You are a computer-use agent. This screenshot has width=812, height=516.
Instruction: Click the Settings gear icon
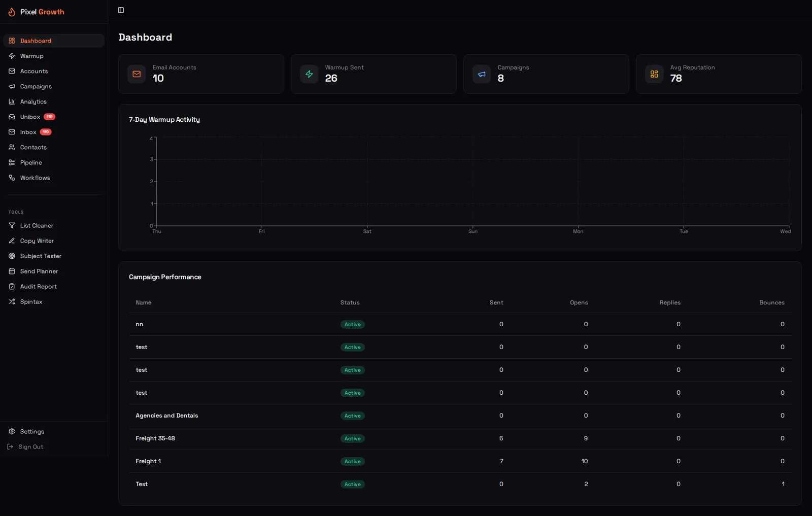click(12, 431)
